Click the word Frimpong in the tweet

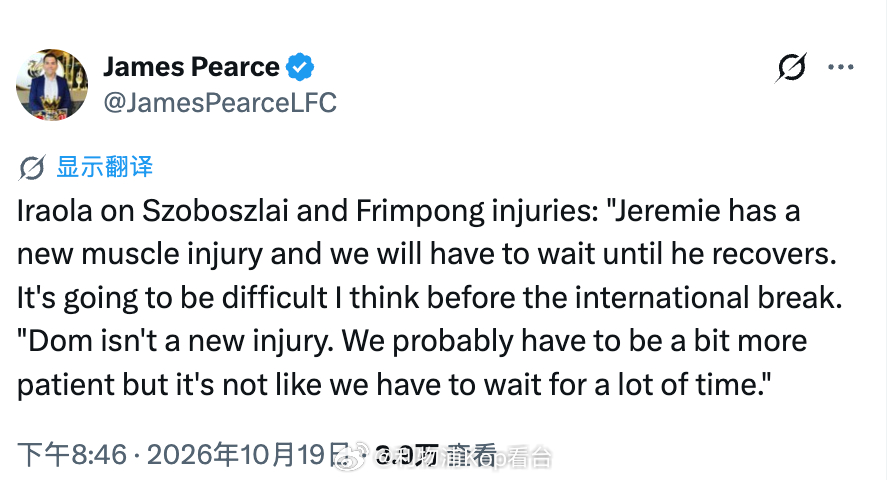click(x=420, y=212)
